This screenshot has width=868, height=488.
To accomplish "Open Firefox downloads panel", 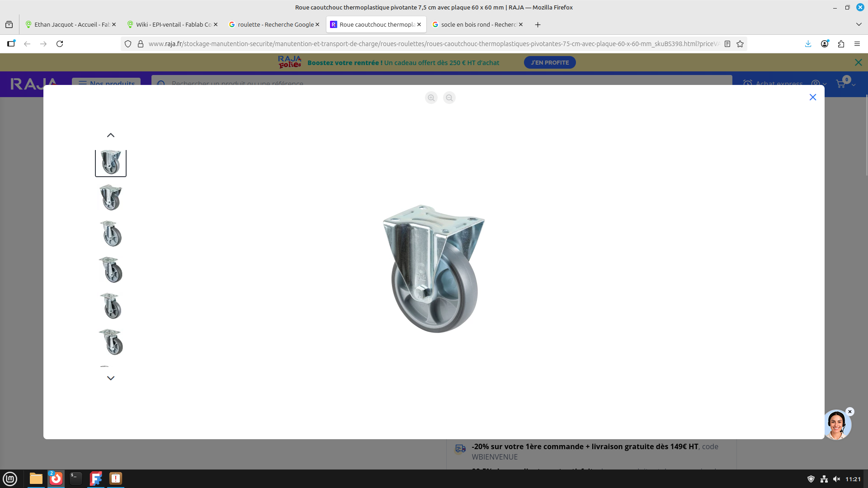I will [808, 44].
